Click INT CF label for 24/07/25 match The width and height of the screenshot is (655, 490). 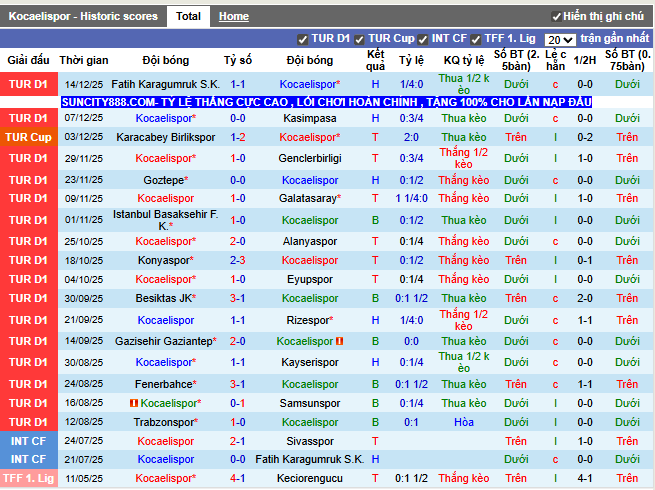coord(28,442)
